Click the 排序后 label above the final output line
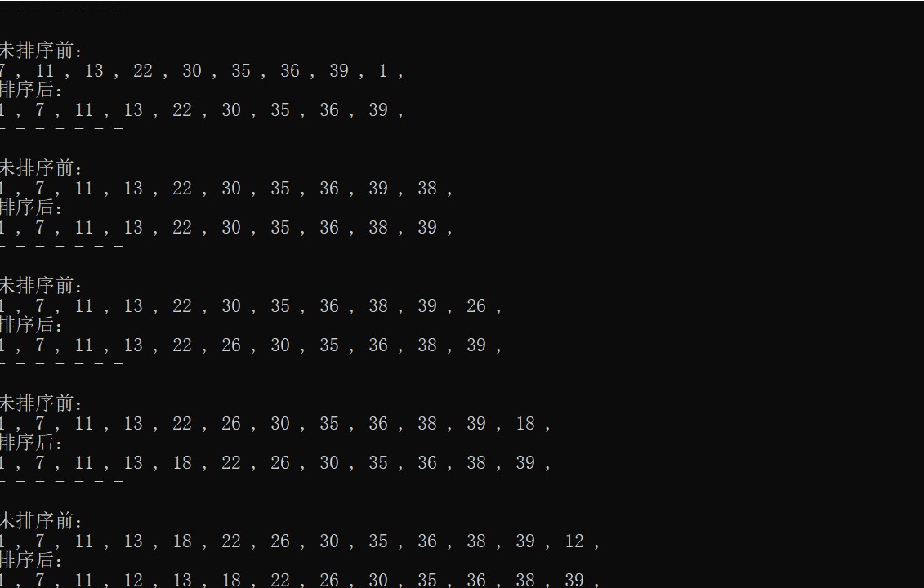924x588 pixels. point(31,559)
